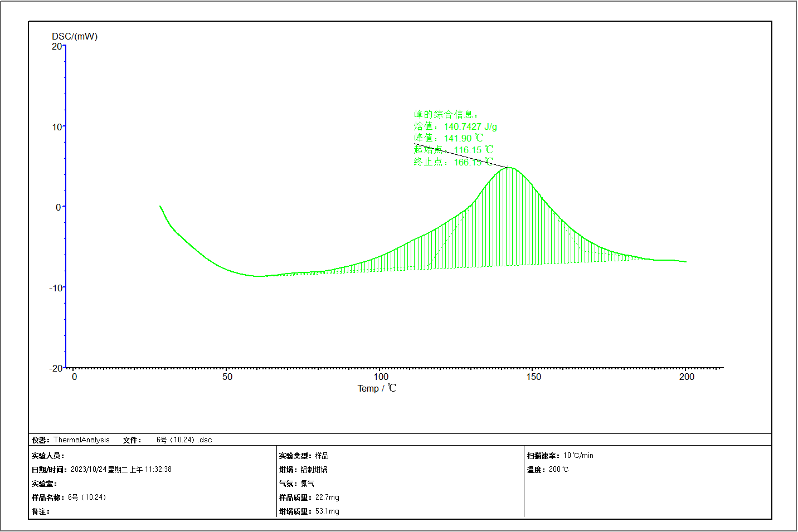
Task: Click the temperature 200℃ field
Action: (558, 469)
